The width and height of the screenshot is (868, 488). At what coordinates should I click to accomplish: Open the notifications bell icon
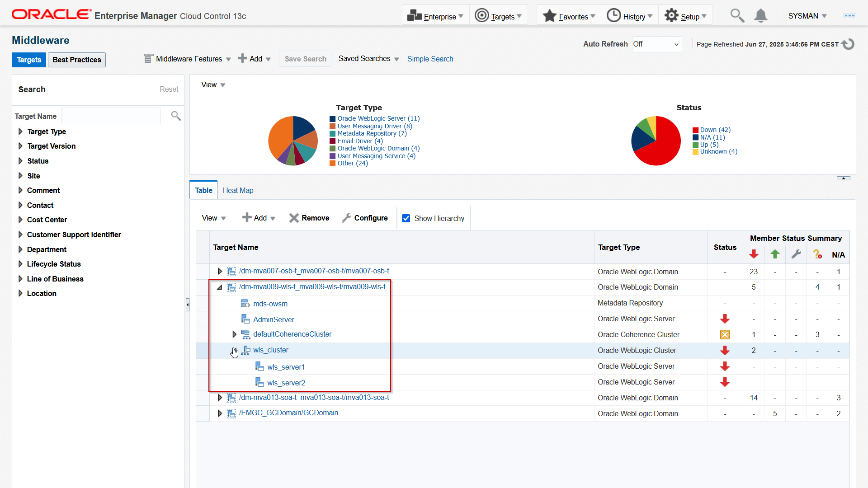click(x=761, y=16)
